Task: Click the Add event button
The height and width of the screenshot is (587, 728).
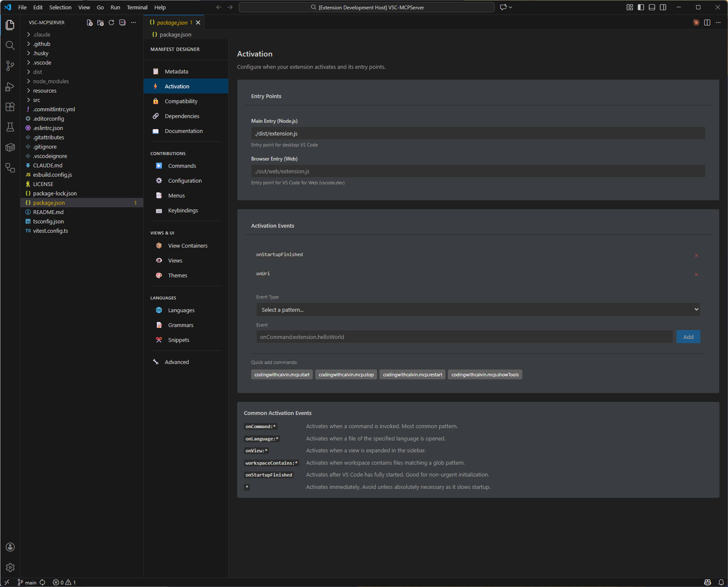Action: click(x=688, y=337)
